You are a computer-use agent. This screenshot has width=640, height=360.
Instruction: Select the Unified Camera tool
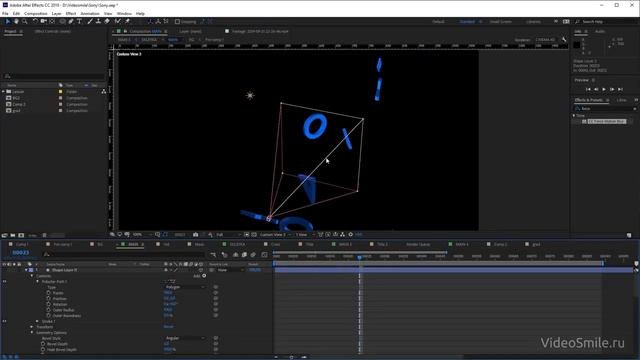43,21
